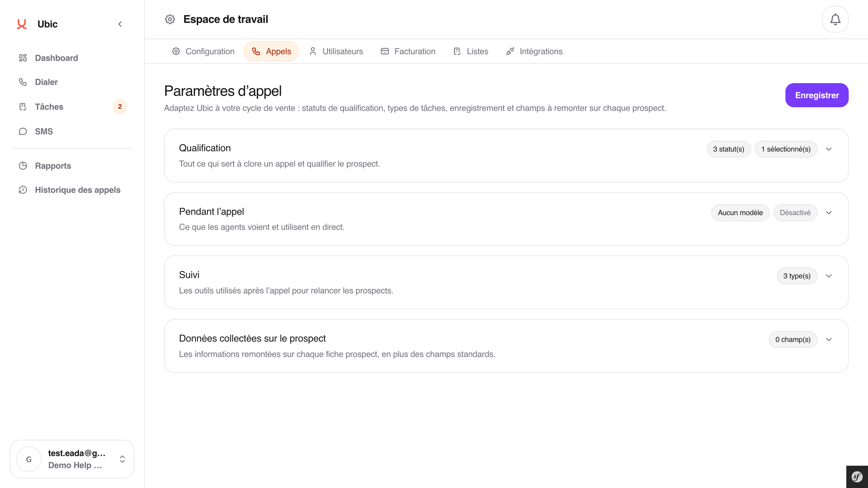868x488 pixels.
Task: Expand the Qualification section
Action: [x=829, y=149]
